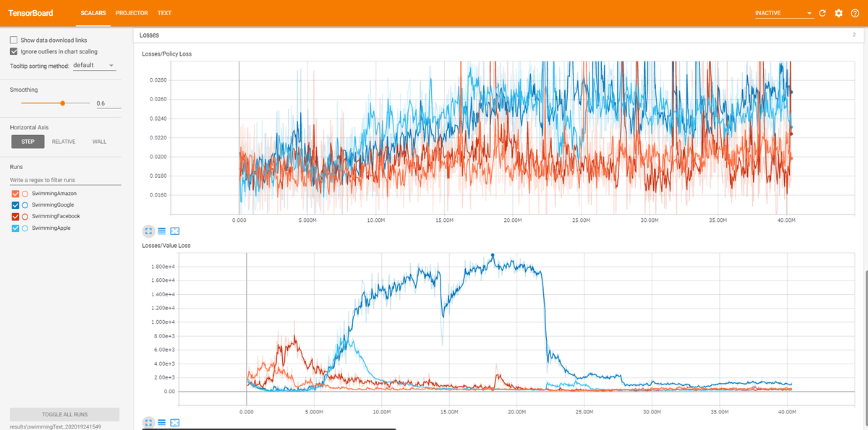Open the settings gear in header

[x=839, y=13]
